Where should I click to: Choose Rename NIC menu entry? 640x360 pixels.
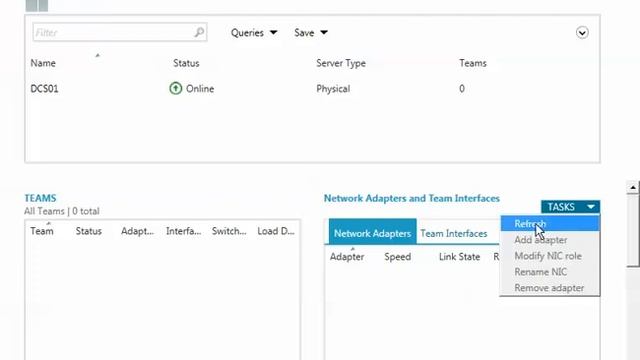[550, 272]
